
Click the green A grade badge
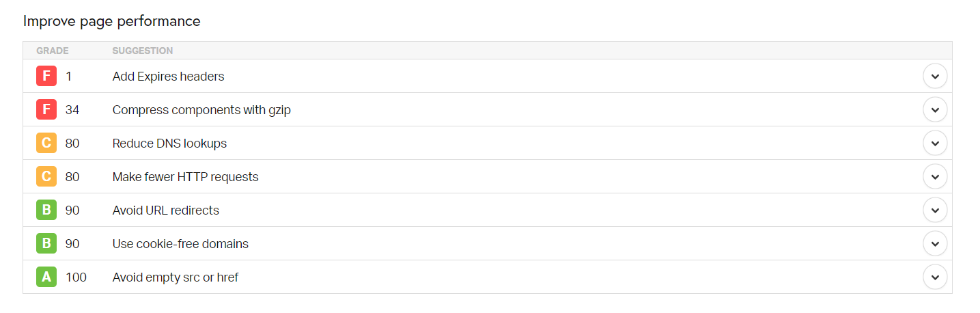point(46,277)
